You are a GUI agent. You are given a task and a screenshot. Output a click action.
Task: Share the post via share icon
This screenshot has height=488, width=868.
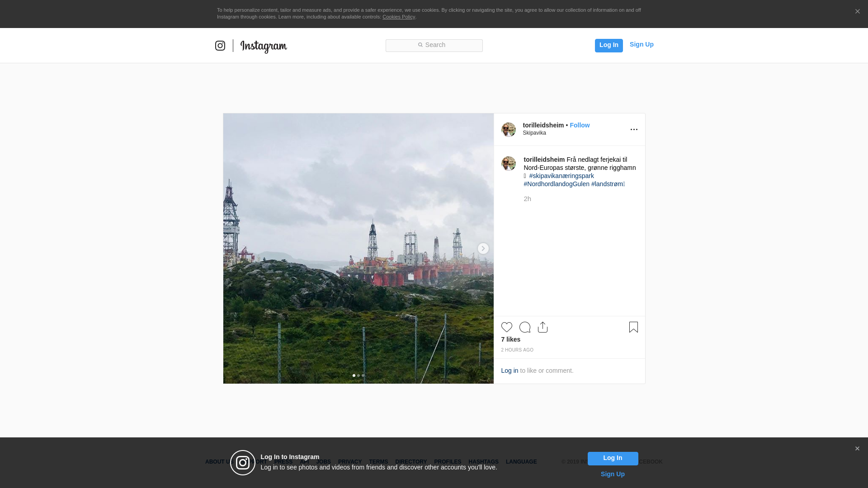(x=542, y=327)
